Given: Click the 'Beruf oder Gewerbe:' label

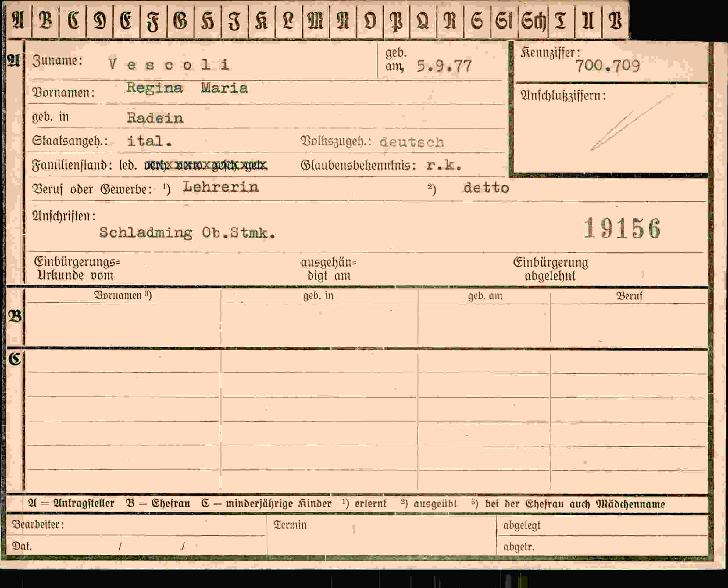Looking at the screenshot, I should coord(92,189).
